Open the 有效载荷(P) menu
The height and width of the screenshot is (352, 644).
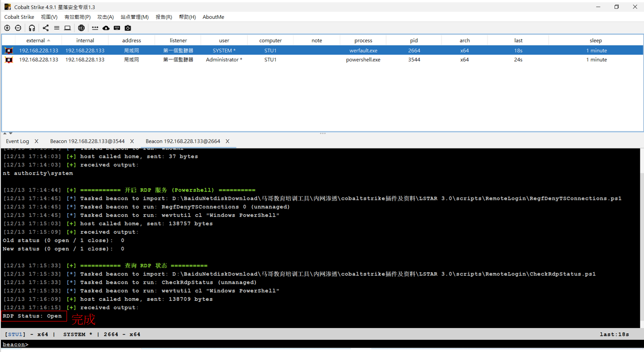tap(77, 17)
